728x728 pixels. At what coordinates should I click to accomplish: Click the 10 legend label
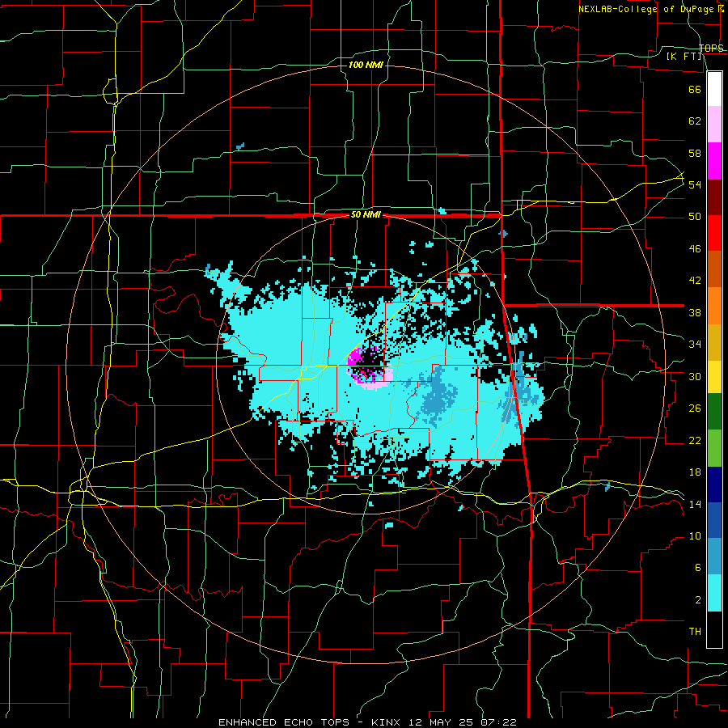point(695,536)
